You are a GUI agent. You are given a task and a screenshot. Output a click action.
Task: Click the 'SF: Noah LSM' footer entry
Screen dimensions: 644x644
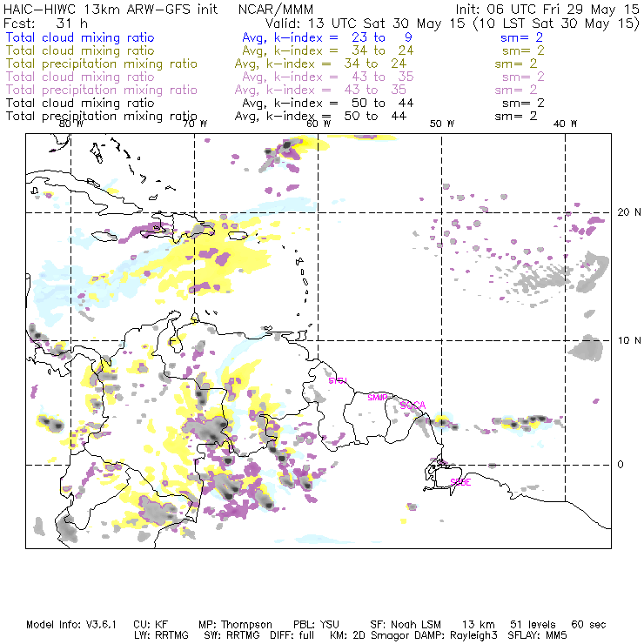coord(406,625)
